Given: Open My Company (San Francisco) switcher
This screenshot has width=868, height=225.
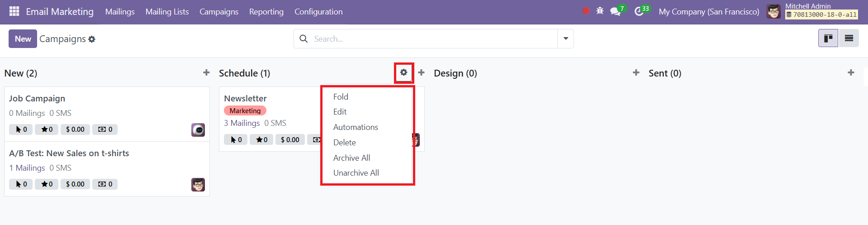Looking at the screenshot, I should pos(709,12).
